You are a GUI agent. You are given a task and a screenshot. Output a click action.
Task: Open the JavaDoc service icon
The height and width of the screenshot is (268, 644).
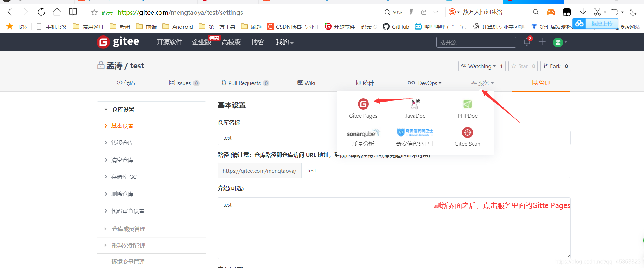[415, 104]
